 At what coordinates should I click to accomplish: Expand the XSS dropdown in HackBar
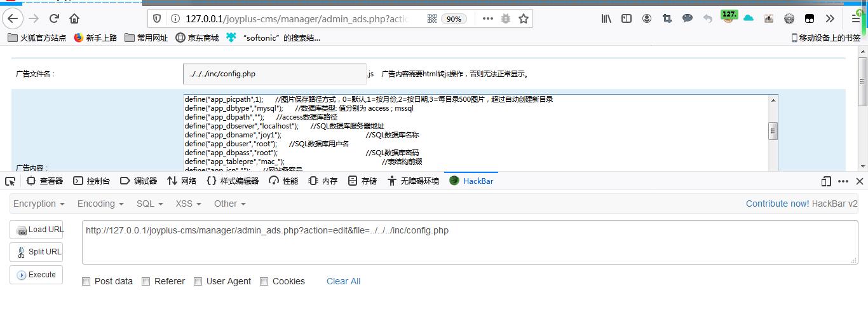tap(189, 204)
